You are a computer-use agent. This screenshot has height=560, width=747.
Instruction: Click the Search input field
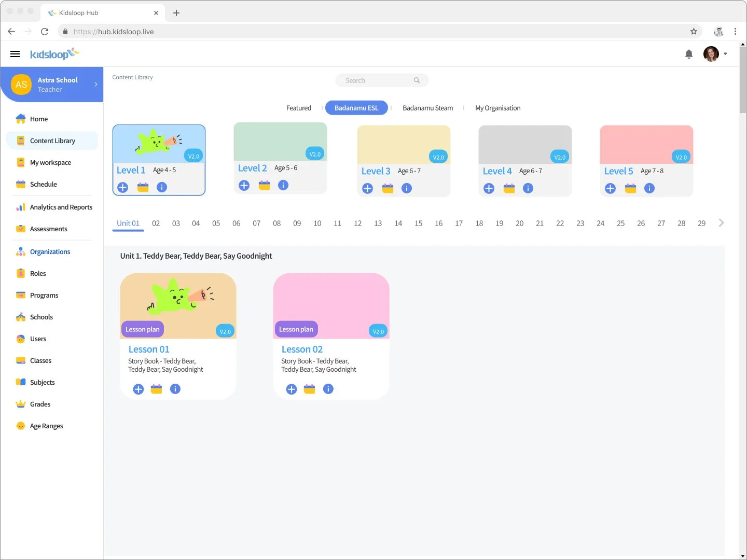[x=382, y=80]
